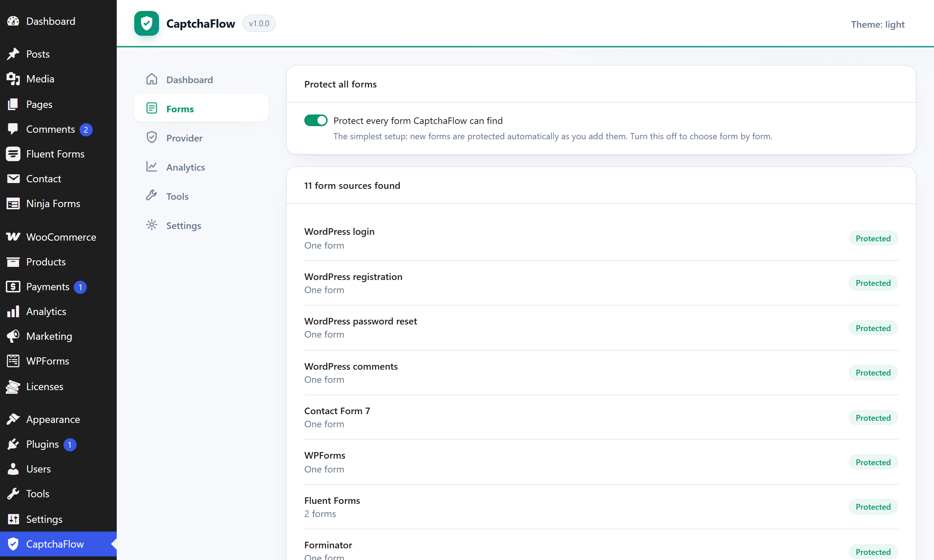Toggle off Protect every form switch
Image resolution: width=934 pixels, height=560 pixels.
tap(316, 120)
